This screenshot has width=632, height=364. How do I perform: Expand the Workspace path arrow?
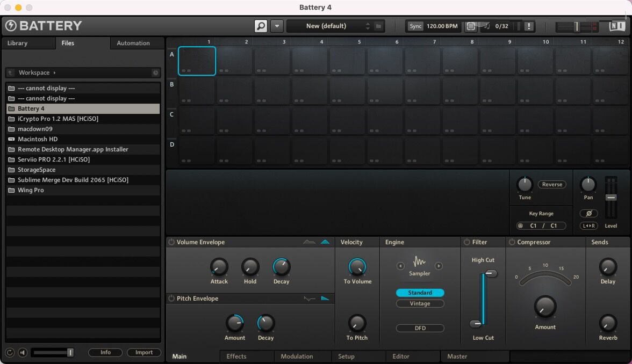point(54,72)
